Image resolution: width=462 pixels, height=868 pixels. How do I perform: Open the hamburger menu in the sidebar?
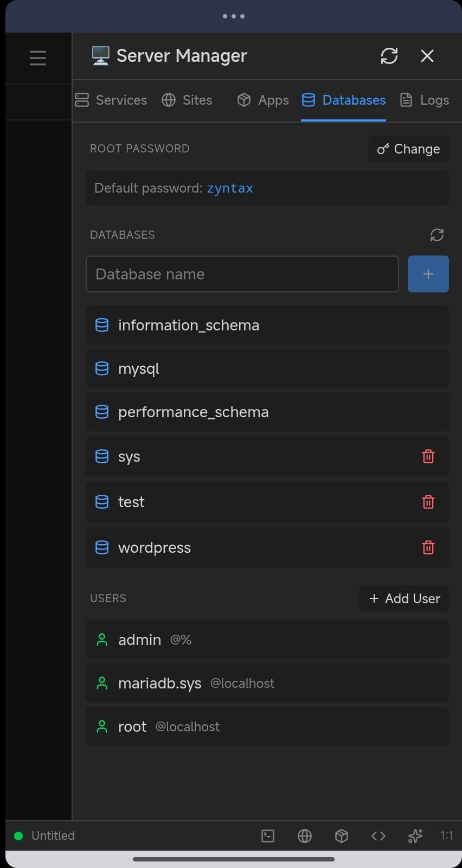pos(38,58)
